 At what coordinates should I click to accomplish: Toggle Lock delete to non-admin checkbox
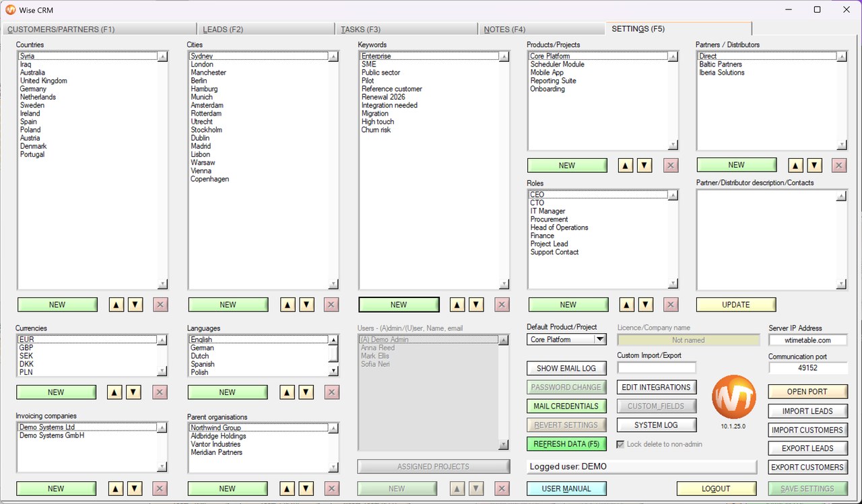tap(621, 444)
